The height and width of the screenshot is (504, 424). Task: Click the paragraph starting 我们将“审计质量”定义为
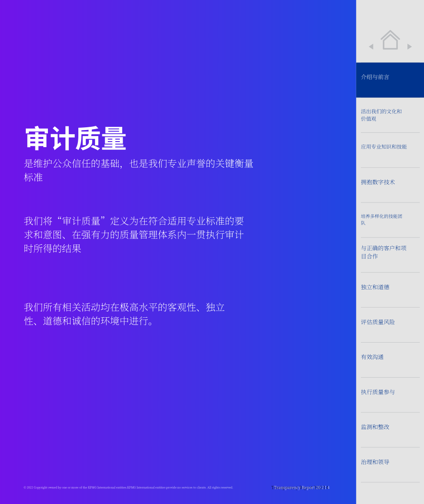[x=134, y=235]
